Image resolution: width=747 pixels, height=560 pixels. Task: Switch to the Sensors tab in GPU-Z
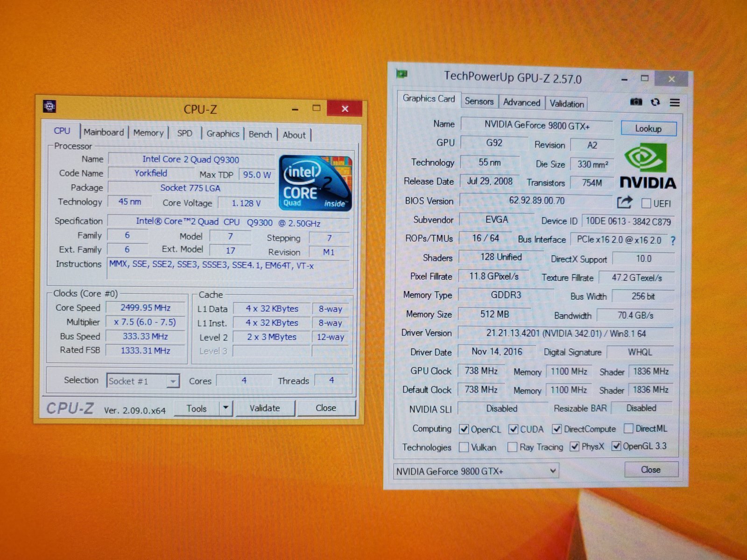(x=479, y=101)
